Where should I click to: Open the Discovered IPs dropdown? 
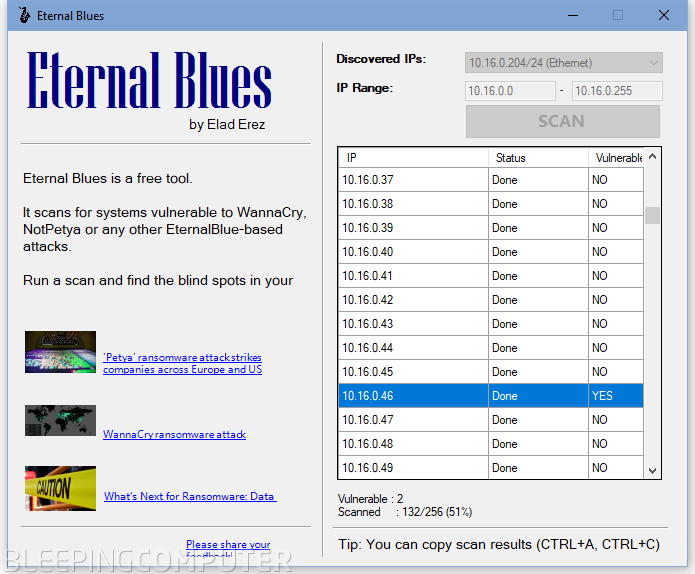click(x=563, y=62)
